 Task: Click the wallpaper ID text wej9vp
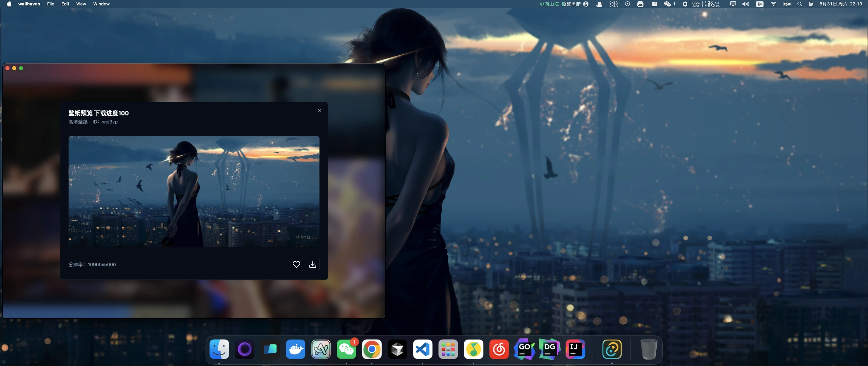(110, 122)
